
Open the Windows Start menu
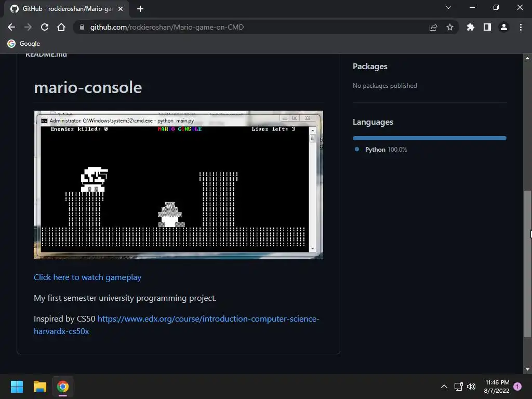point(17,387)
